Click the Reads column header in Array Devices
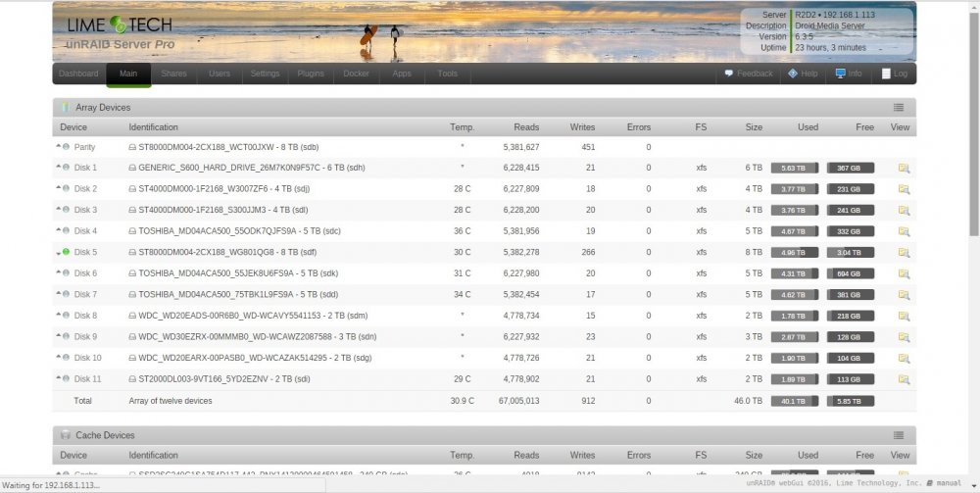 (526, 126)
